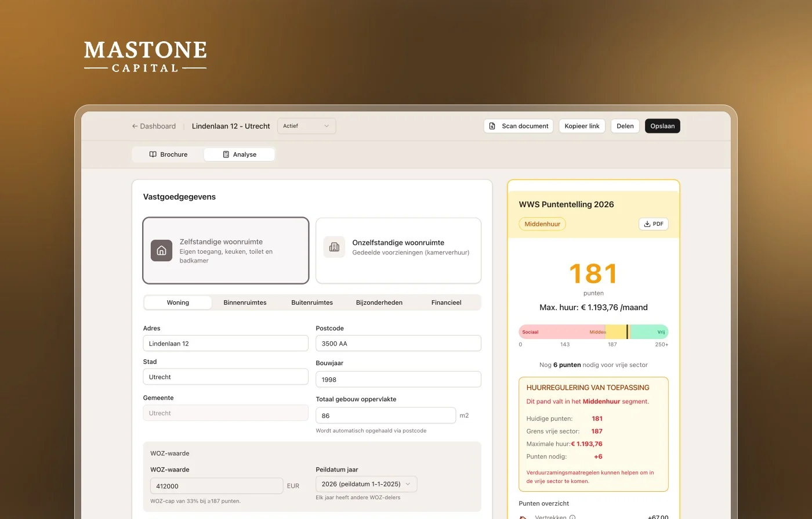Open the Actief status dropdown

pos(307,126)
